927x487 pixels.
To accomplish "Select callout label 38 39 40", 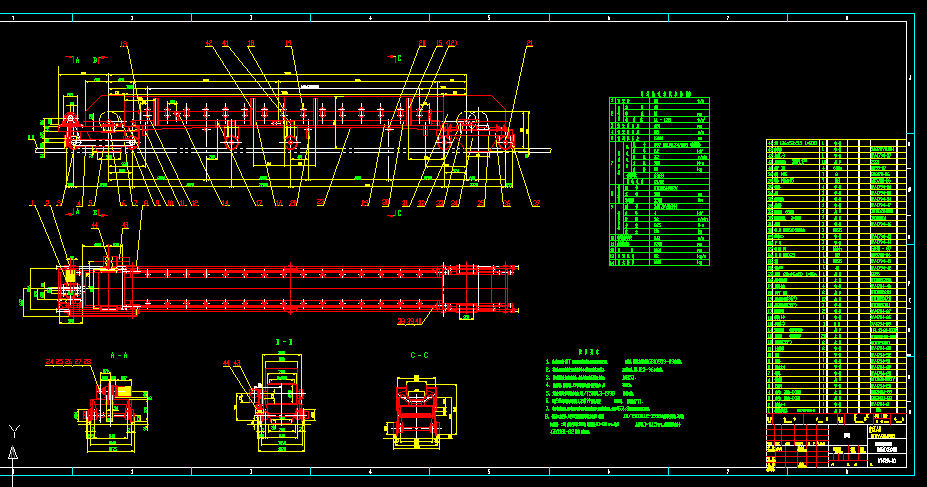I will click(411, 321).
